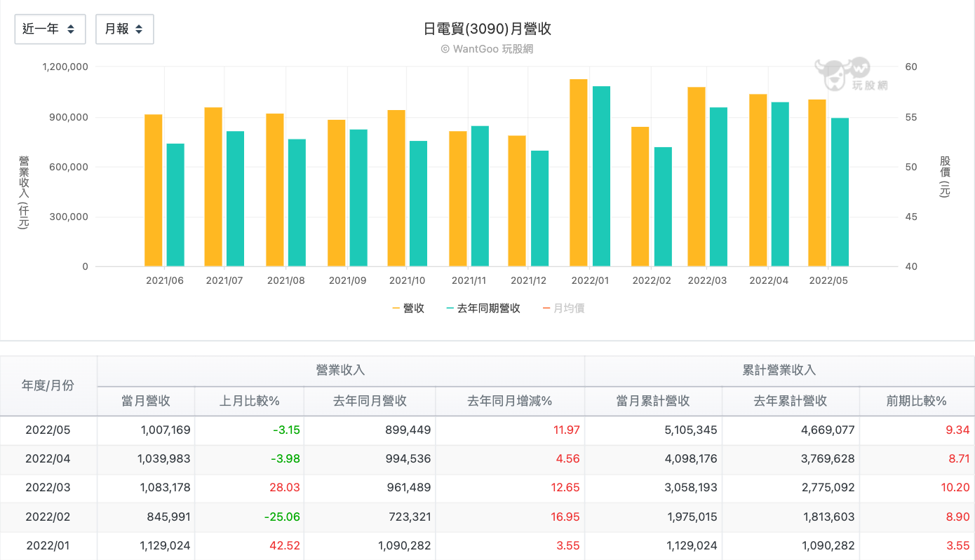Toggle the 去年同期營收 legend series
Image resolution: width=975 pixels, height=560 pixels.
(x=483, y=308)
